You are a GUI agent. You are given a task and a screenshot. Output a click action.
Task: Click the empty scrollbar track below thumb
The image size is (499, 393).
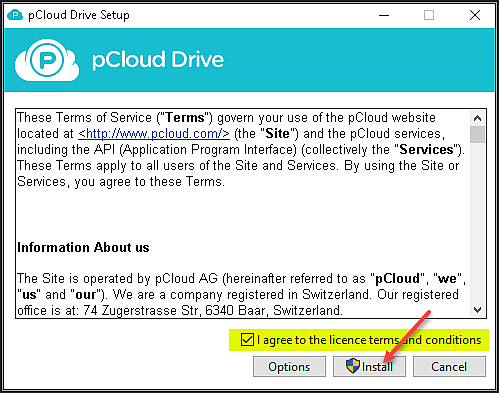(x=477, y=223)
